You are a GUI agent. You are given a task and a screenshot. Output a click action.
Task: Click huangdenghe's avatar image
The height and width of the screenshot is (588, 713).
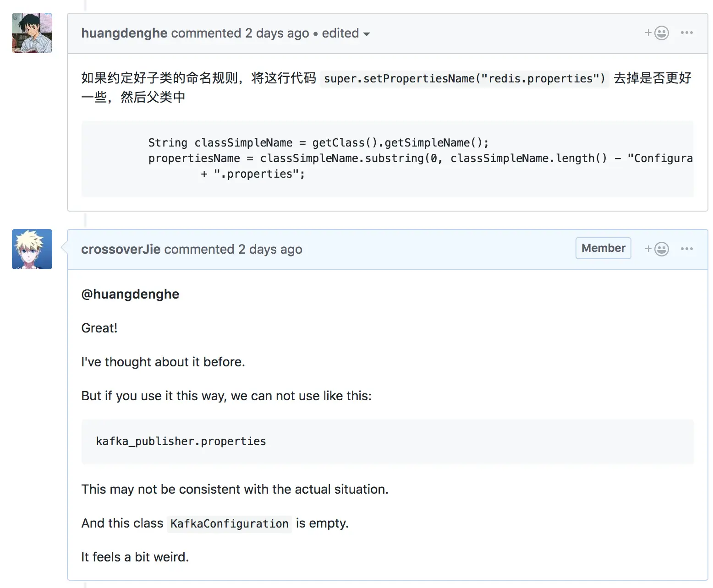(x=32, y=33)
